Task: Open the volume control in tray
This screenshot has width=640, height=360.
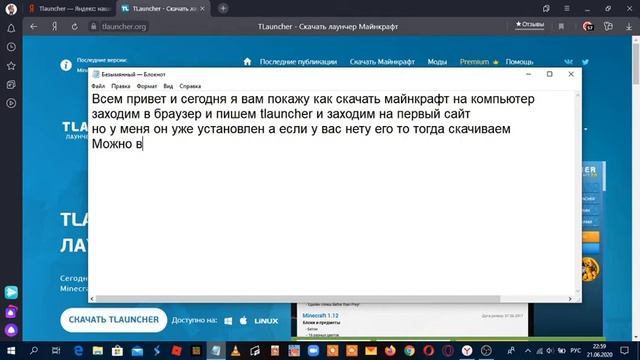Action: coord(550,351)
